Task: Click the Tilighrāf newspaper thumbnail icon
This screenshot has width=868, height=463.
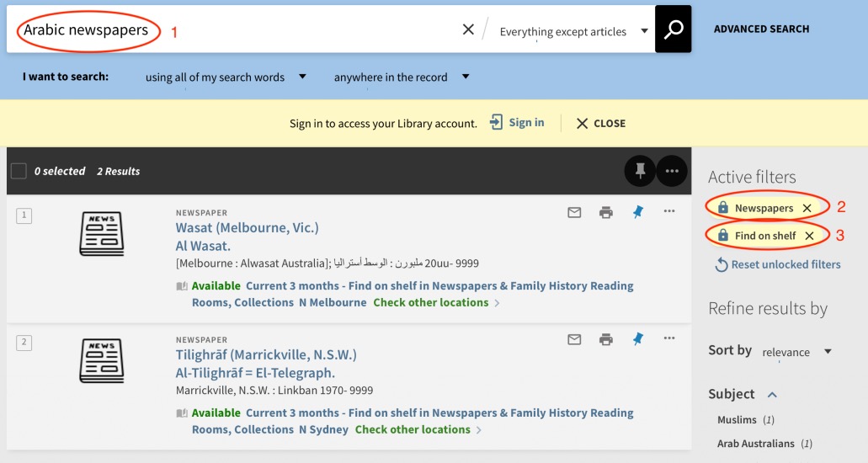Action: (102, 361)
